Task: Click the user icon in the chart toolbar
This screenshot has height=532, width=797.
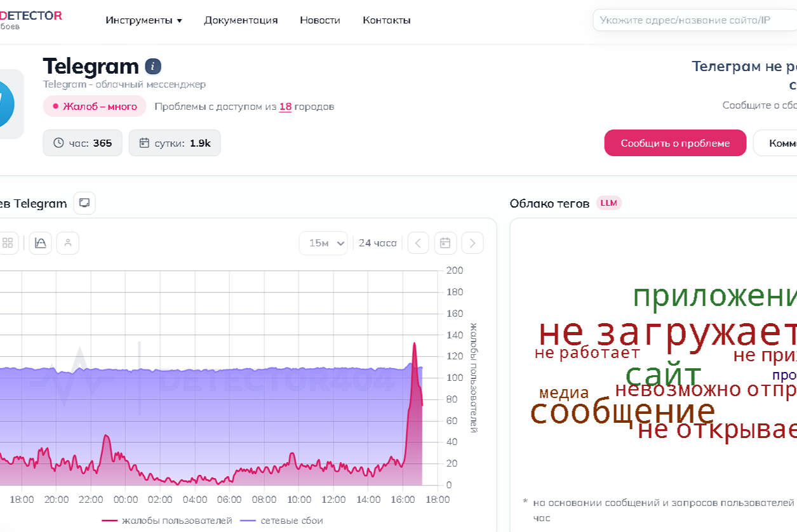Action: click(x=68, y=243)
